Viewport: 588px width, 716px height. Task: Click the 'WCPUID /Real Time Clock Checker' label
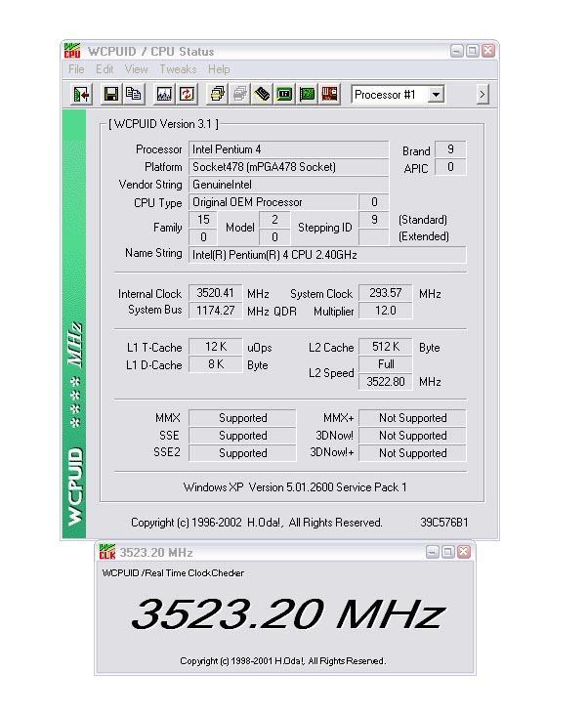[x=173, y=573]
